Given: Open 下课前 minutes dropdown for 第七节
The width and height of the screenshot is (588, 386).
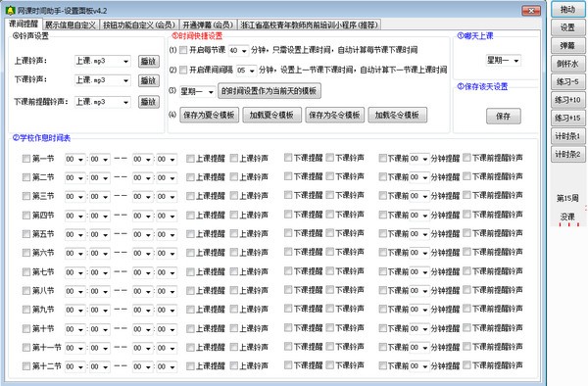Looking at the screenshot, I should point(419,272).
